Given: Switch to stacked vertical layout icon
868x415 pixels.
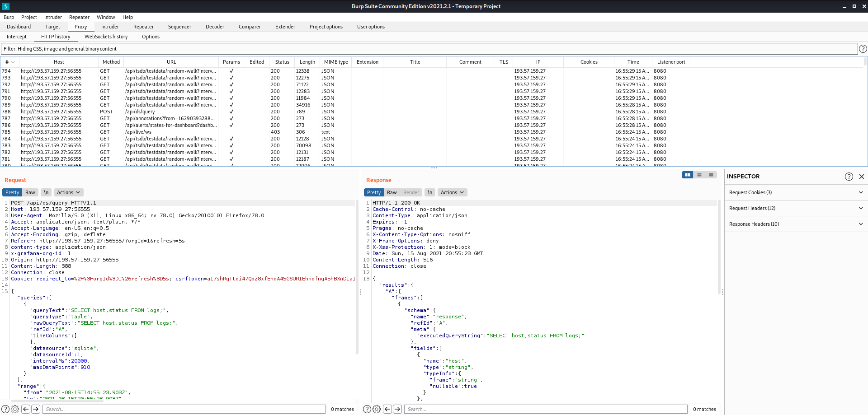Looking at the screenshot, I should click(x=699, y=175).
